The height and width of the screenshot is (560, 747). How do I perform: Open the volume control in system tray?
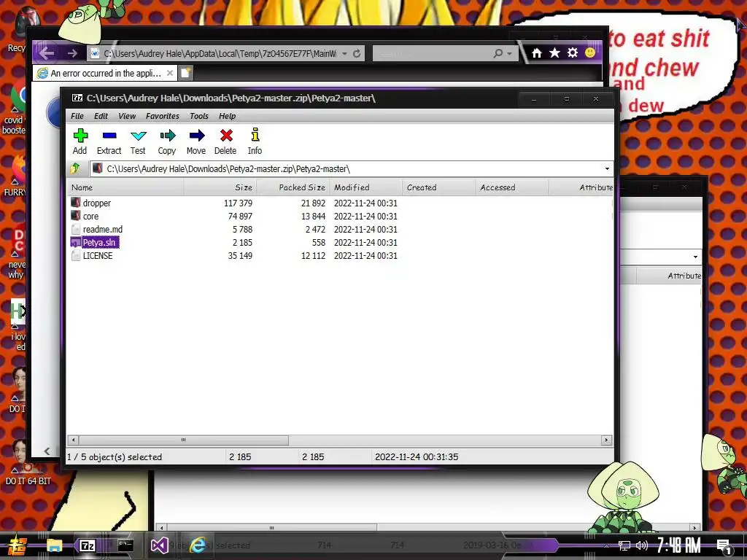coord(642,545)
